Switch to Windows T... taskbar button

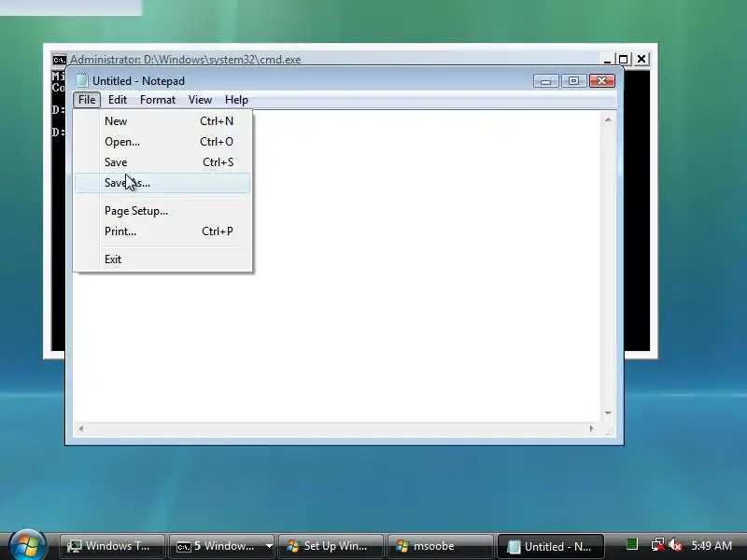pyautogui.click(x=112, y=546)
